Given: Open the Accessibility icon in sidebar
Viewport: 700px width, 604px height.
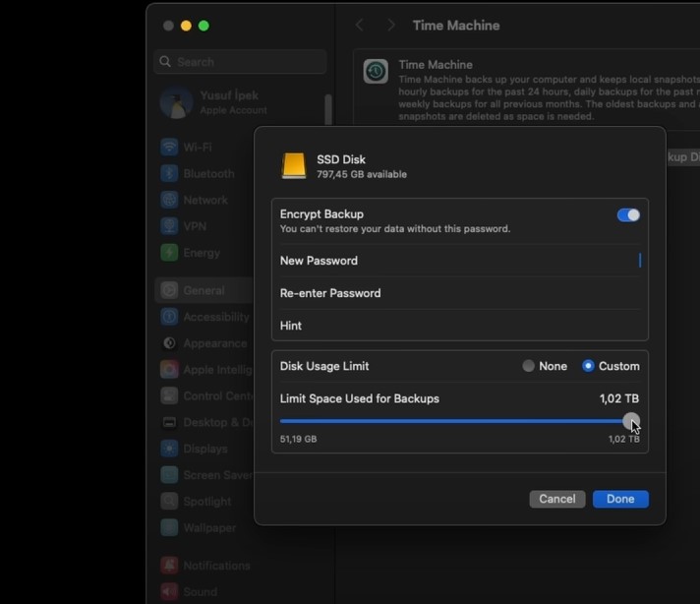Looking at the screenshot, I should [169, 317].
